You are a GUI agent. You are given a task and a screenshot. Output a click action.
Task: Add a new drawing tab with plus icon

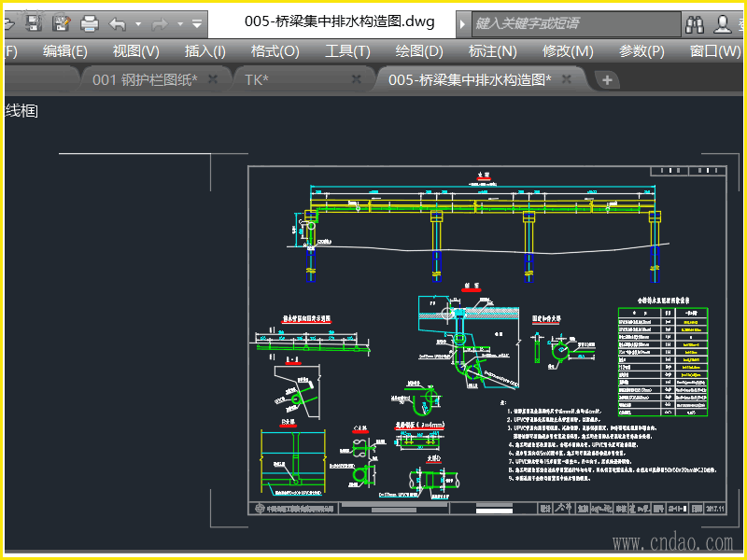(x=607, y=80)
